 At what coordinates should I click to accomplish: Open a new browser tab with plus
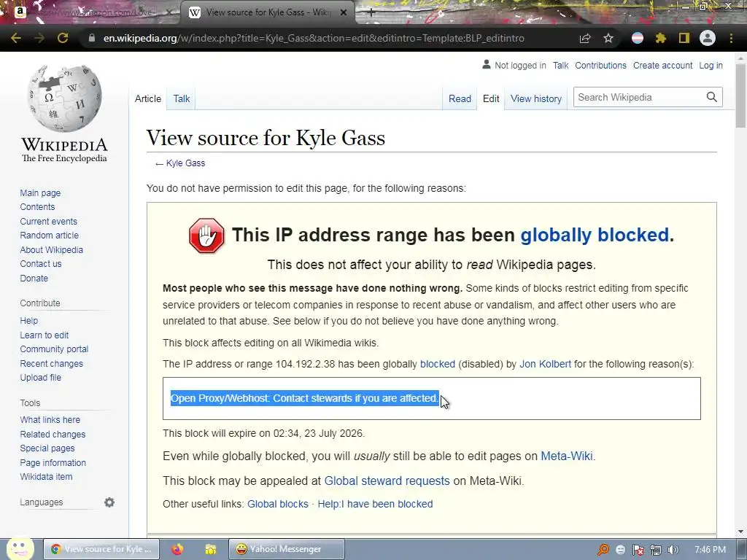pos(371,13)
